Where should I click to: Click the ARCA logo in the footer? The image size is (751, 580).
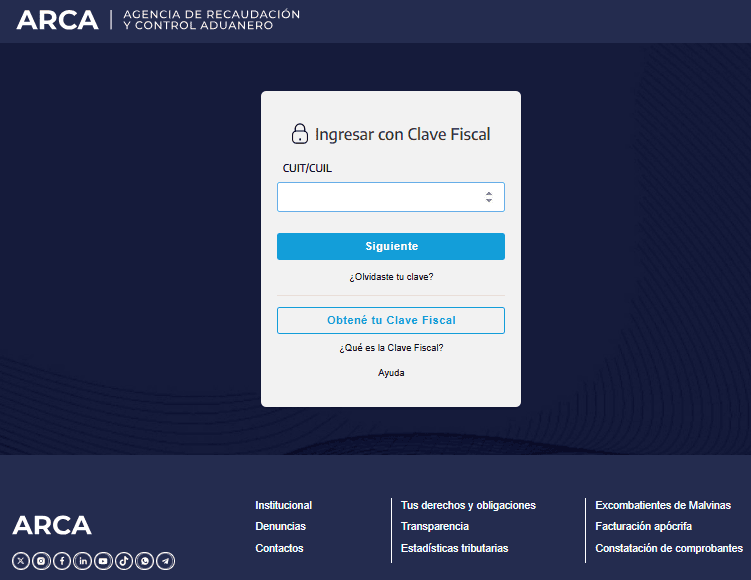pos(52,525)
